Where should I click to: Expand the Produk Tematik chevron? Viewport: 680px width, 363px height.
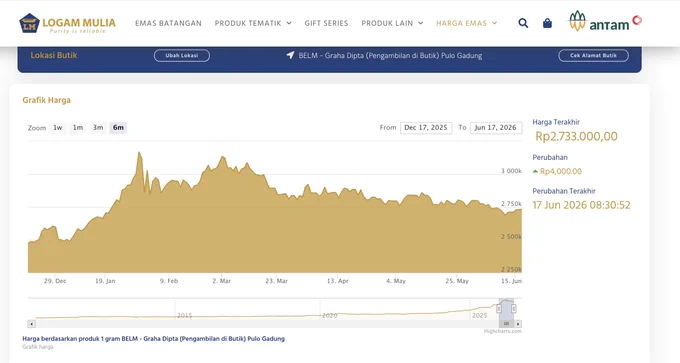[289, 23]
